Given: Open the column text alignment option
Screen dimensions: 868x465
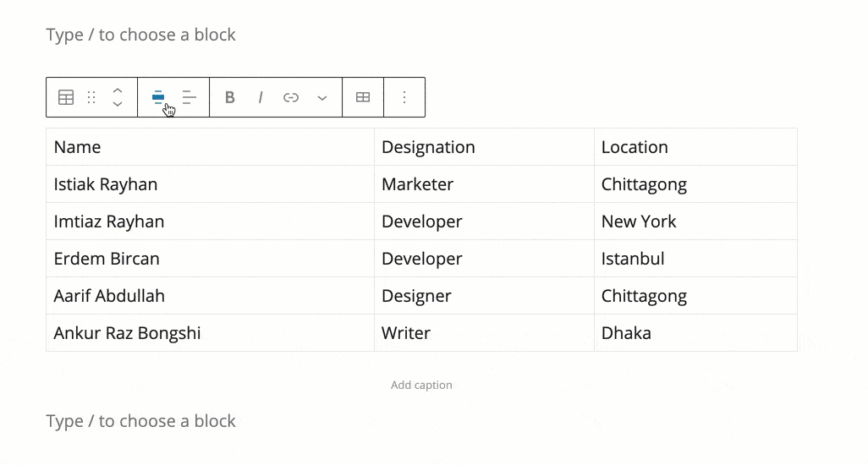Looking at the screenshot, I should tap(190, 97).
